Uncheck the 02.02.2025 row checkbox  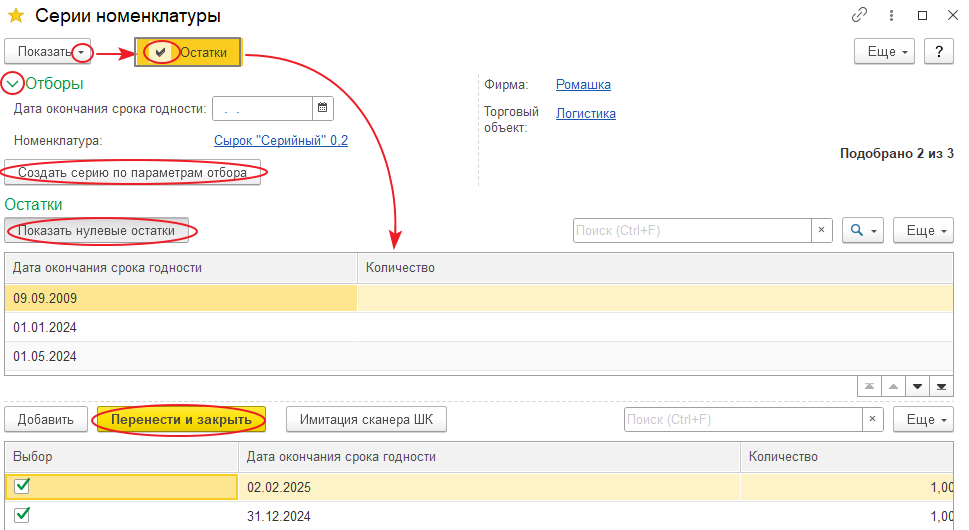22,486
